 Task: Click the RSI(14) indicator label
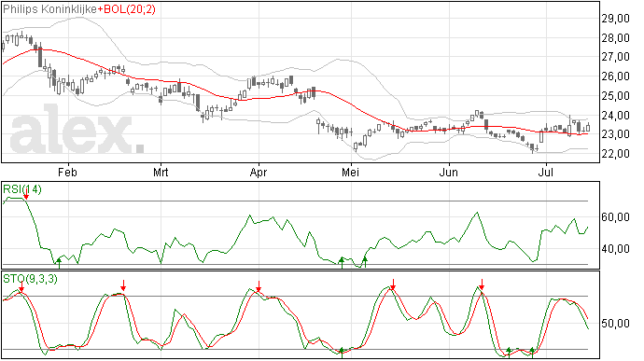coord(22,189)
